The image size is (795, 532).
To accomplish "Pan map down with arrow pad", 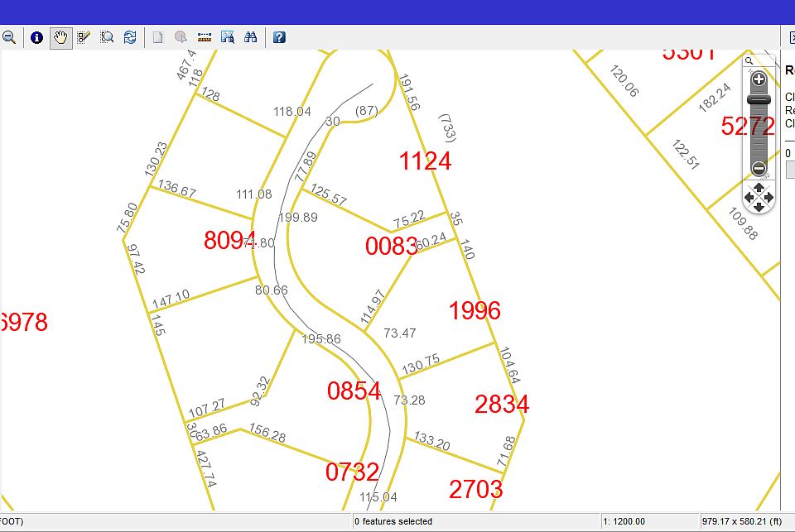I will coord(759,207).
